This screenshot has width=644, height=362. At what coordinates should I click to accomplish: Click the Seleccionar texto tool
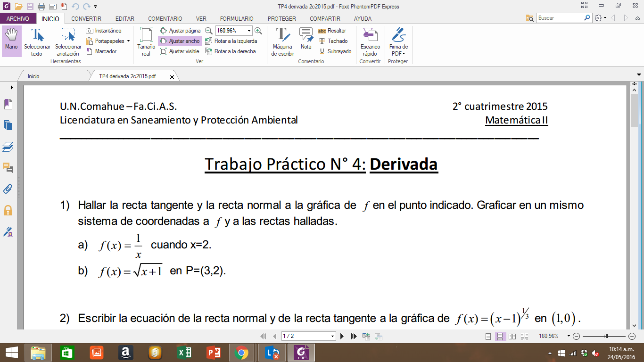(37, 41)
